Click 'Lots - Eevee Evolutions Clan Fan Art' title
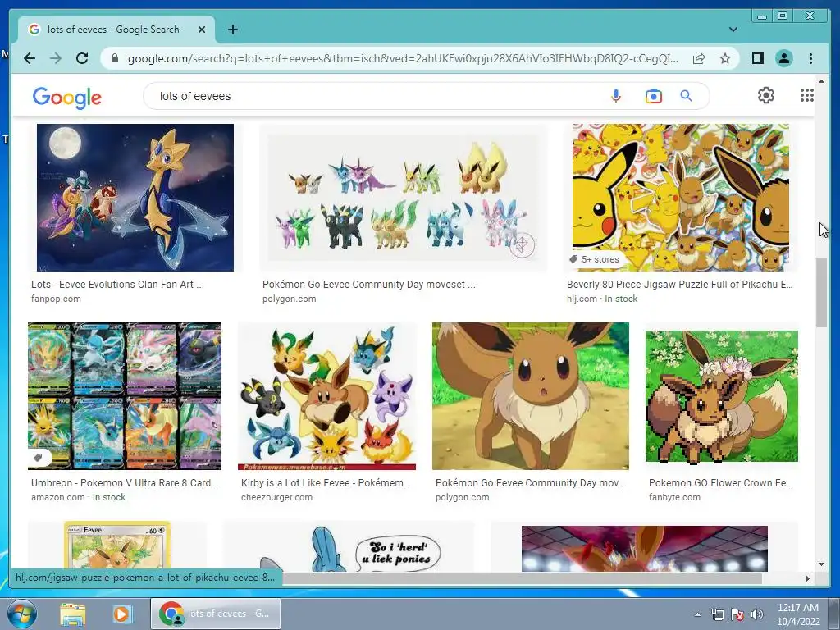 click(117, 285)
